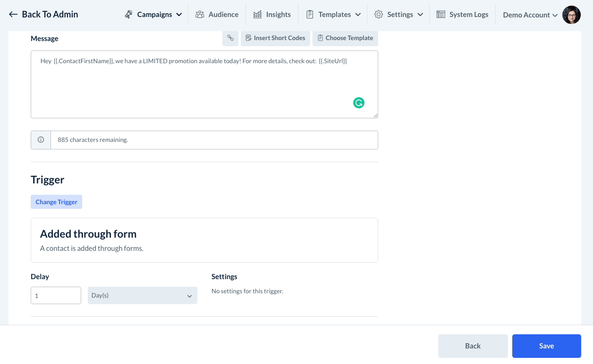Open the Day(s) delay unit dropdown
This screenshot has height=364, width=593.
pyautogui.click(x=142, y=296)
